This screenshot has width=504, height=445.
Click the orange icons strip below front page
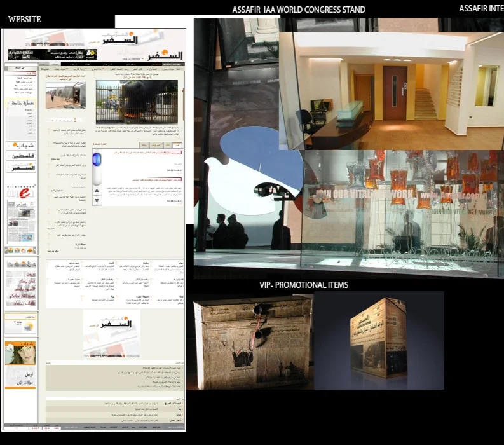click(x=20, y=250)
